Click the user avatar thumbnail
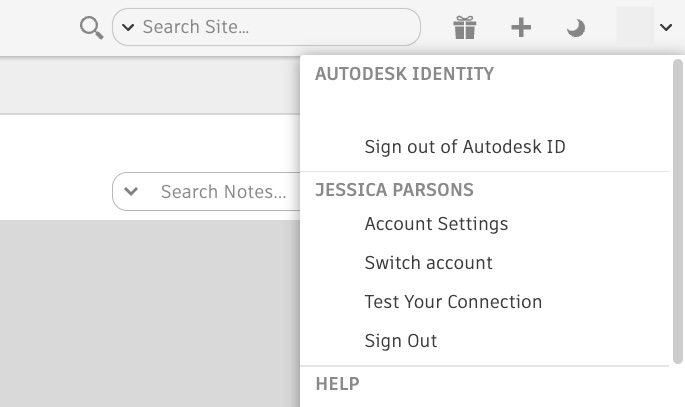Image resolution: width=685 pixels, height=407 pixels. [x=635, y=26]
